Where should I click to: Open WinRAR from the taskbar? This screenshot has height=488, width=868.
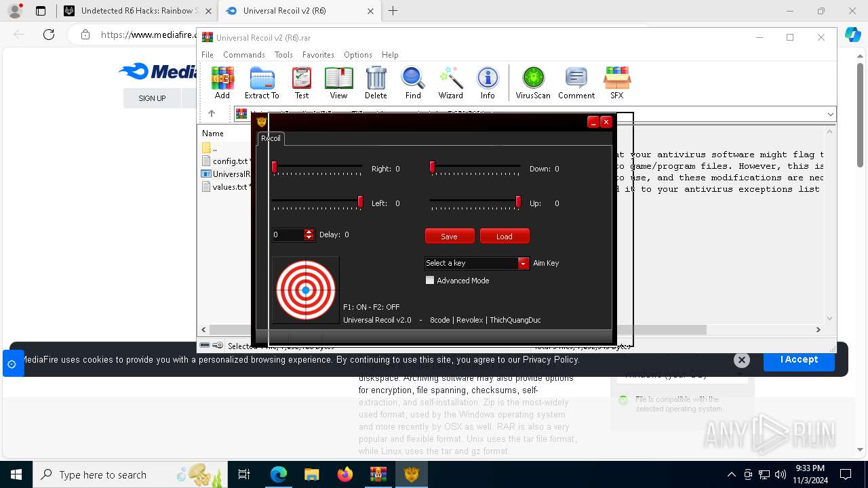click(378, 474)
